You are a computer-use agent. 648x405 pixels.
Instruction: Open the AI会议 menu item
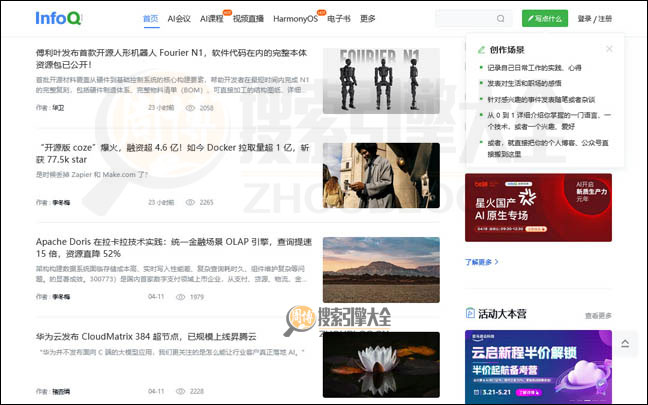pyautogui.click(x=179, y=19)
